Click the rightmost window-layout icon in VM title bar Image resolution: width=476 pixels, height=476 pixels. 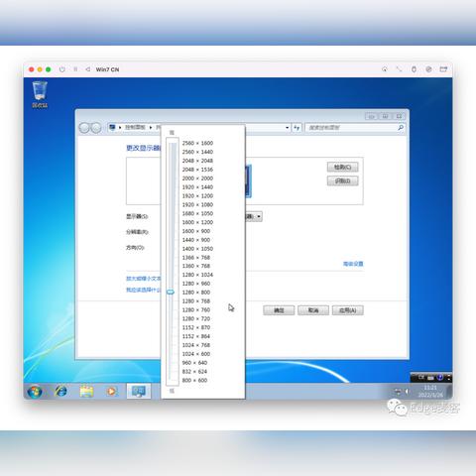(x=443, y=69)
